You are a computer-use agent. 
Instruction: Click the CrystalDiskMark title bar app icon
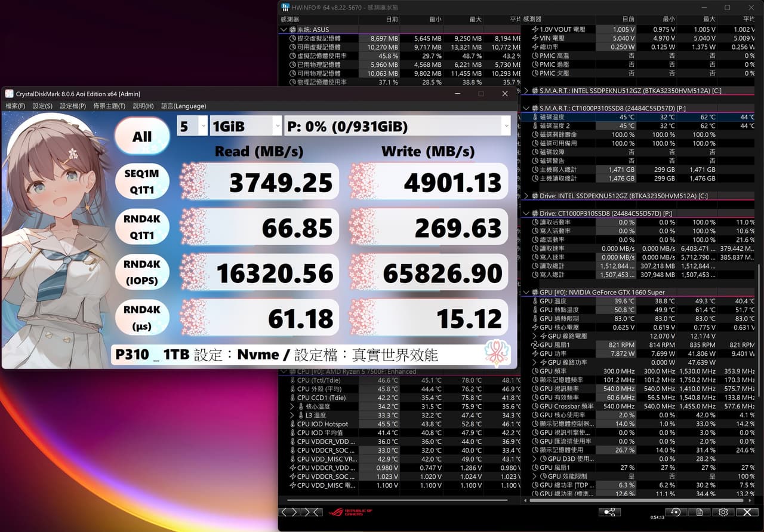9,94
